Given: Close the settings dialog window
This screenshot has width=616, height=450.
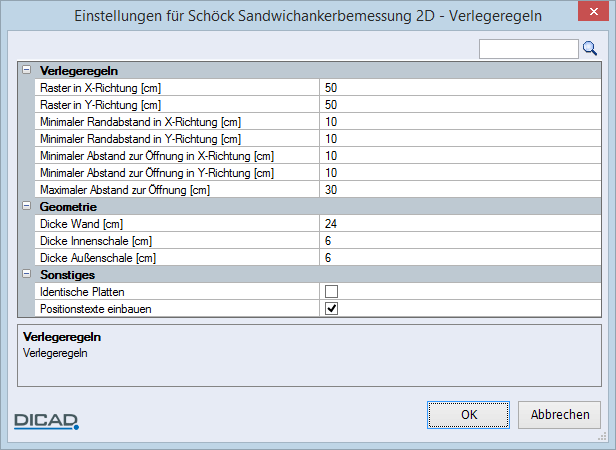Looking at the screenshot, I should 593,11.
